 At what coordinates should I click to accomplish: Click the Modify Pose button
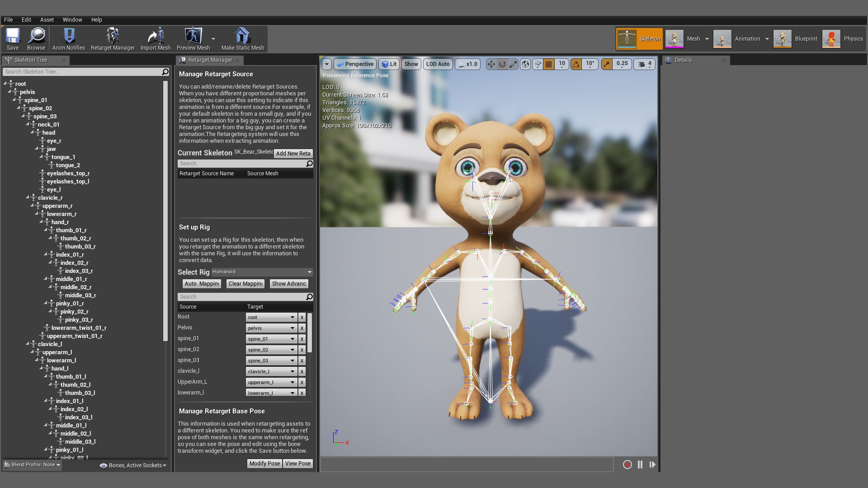coord(264,464)
